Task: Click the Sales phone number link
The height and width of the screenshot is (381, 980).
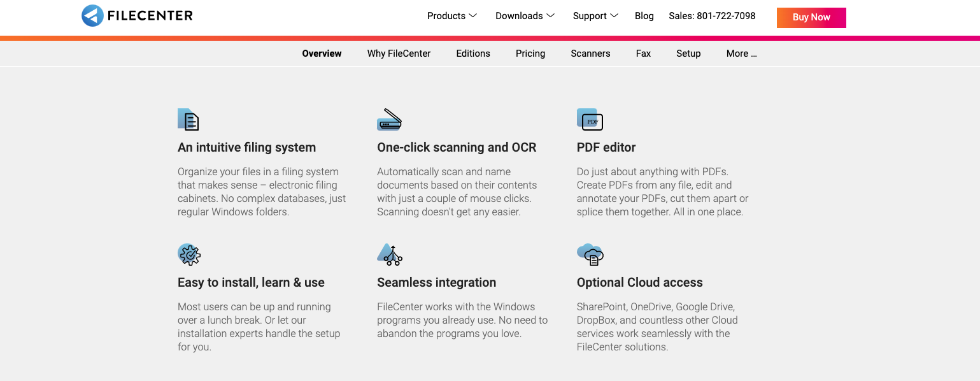Action: [712, 16]
